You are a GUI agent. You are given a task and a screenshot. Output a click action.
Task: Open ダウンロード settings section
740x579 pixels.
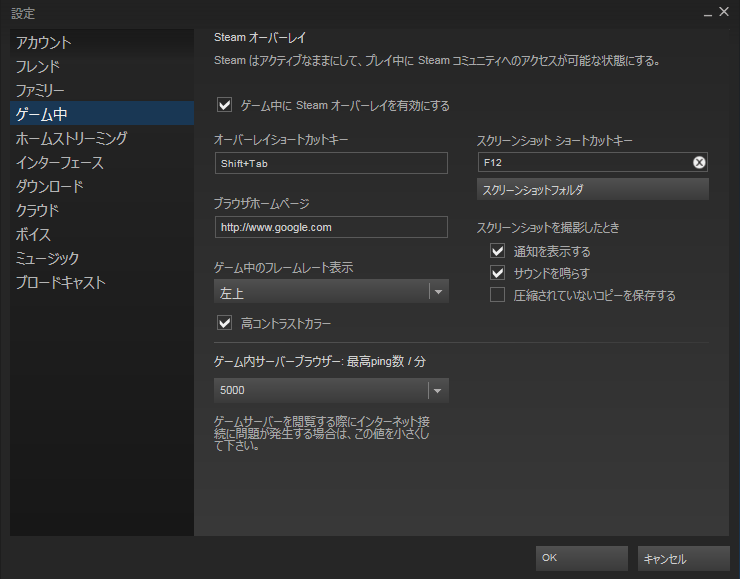[x=102, y=186]
